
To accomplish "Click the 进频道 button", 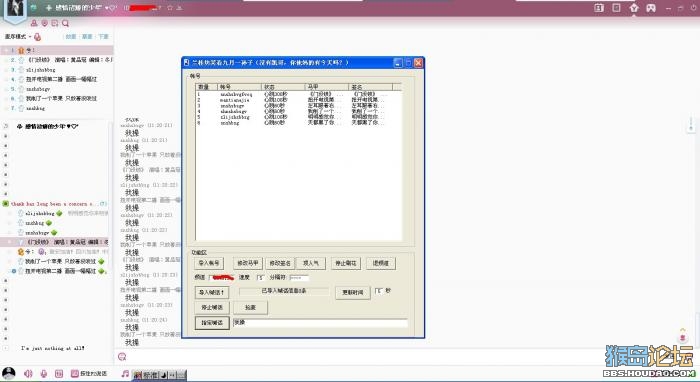I will tap(381, 263).
